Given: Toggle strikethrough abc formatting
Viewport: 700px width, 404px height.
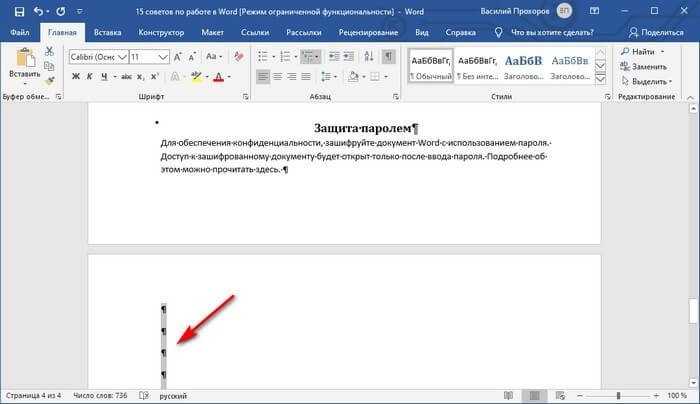Looking at the screenshot, I should [126, 77].
